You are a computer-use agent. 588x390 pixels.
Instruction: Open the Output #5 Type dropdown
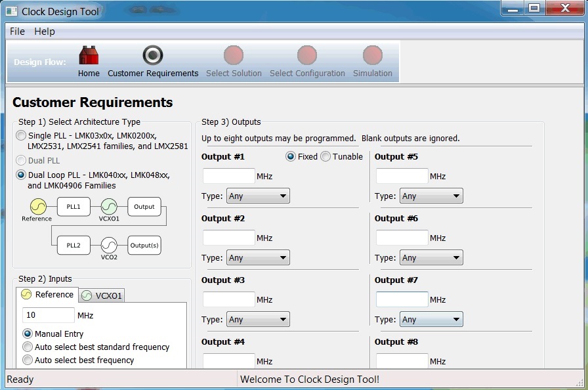[x=431, y=196]
